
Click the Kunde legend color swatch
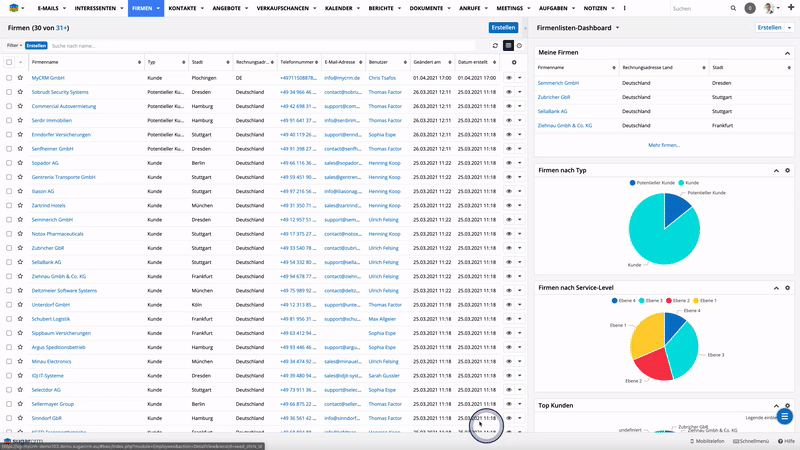679,183
